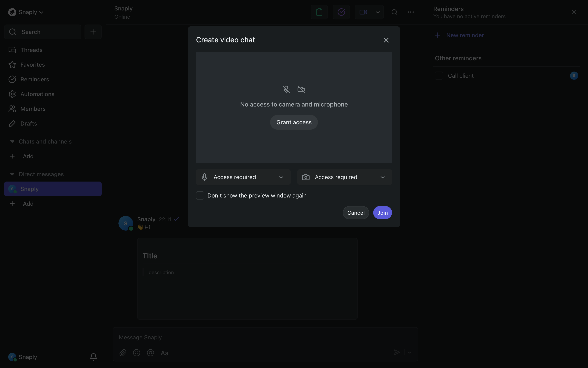This screenshot has width=588, height=368.
Task: Click the Threads icon in sidebar
Action: pos(12,50)
